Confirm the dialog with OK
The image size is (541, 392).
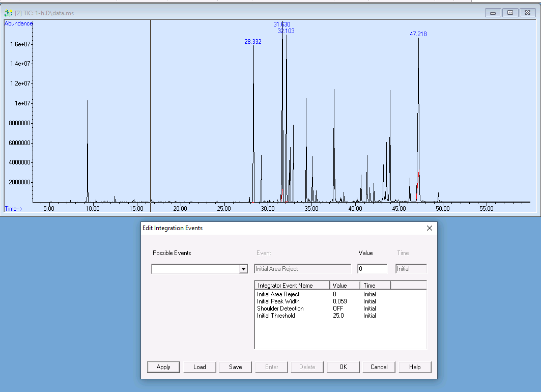click(x=343, y=367)
